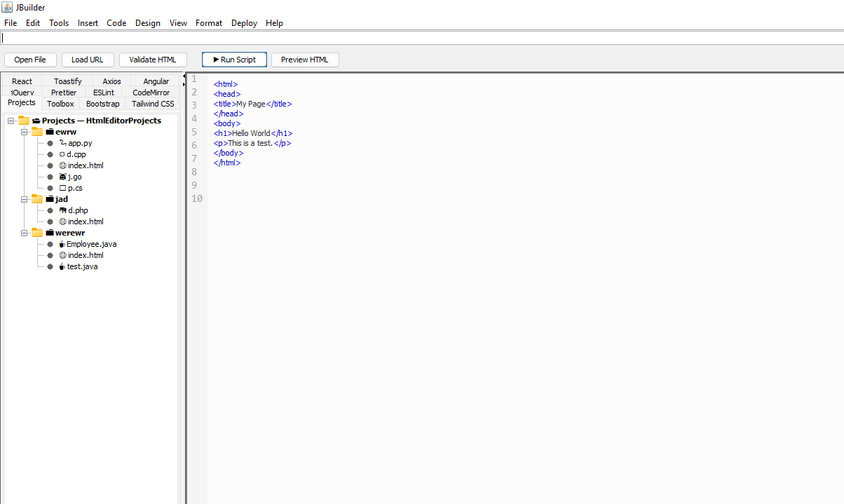
Task: Click the <p>This is a test.</p> line
Action: [252, 143]
